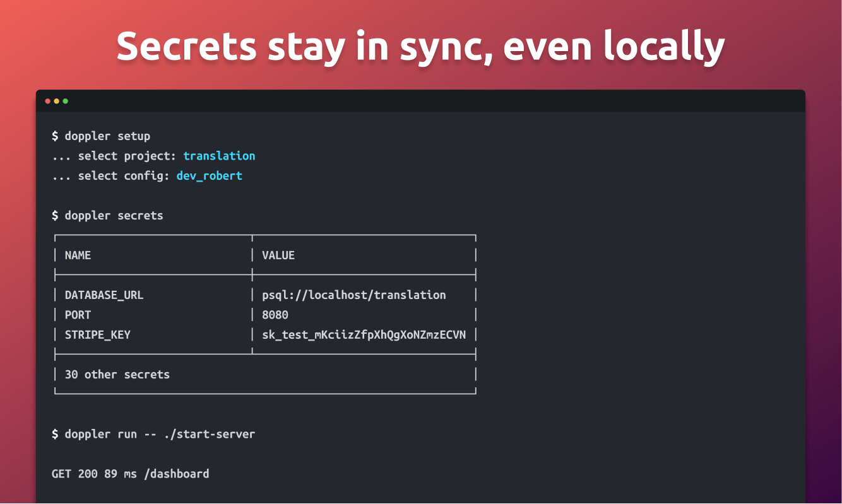
Task: Select the "$ doppler secrets" command line
Action: (107, 216)
